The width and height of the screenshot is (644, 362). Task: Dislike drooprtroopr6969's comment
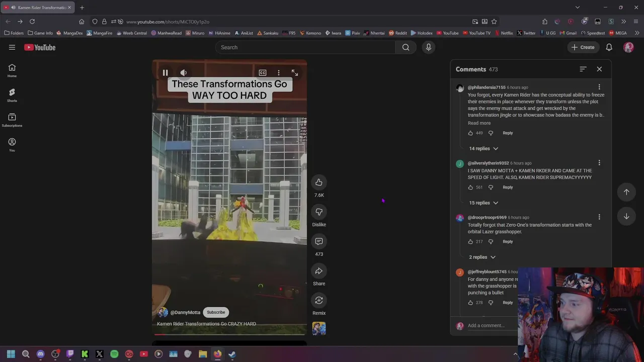point(491,242)
